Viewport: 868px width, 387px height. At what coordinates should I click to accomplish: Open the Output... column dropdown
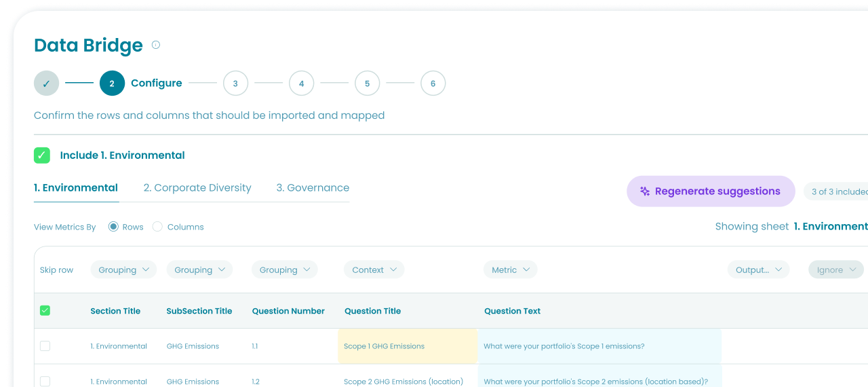click(x=758, y=270)
